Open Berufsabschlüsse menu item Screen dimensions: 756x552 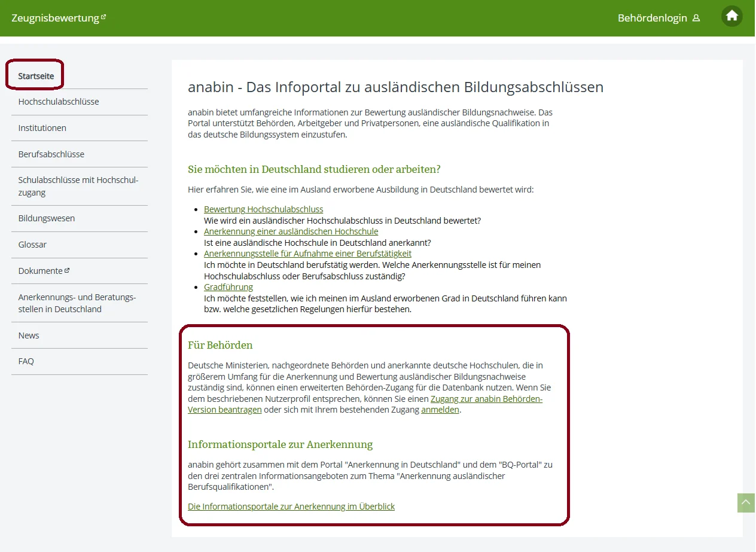(x=51, y=154)
